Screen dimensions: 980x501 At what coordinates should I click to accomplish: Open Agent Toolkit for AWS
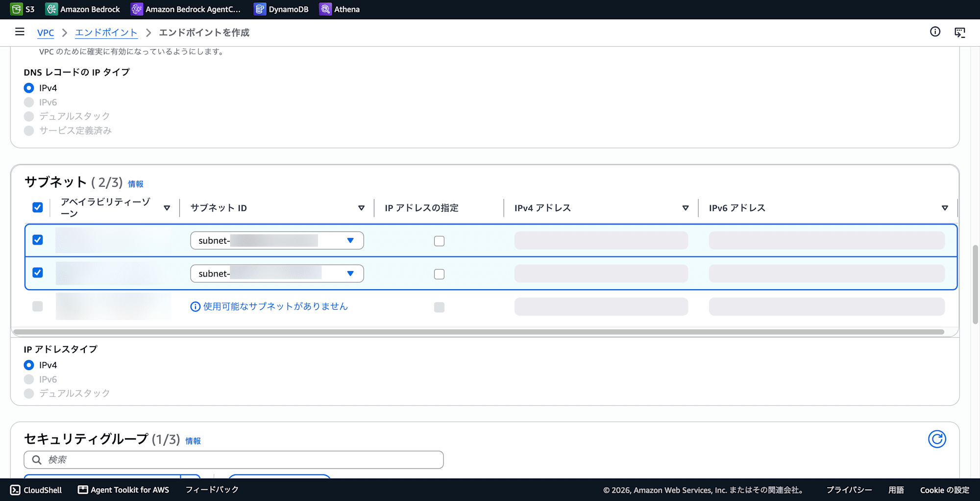click(123, 490)
